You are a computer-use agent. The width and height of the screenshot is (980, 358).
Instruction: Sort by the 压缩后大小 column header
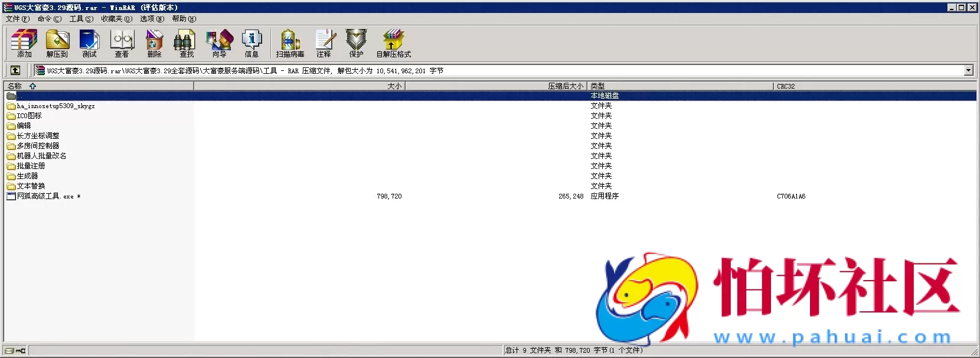point(496,86)
